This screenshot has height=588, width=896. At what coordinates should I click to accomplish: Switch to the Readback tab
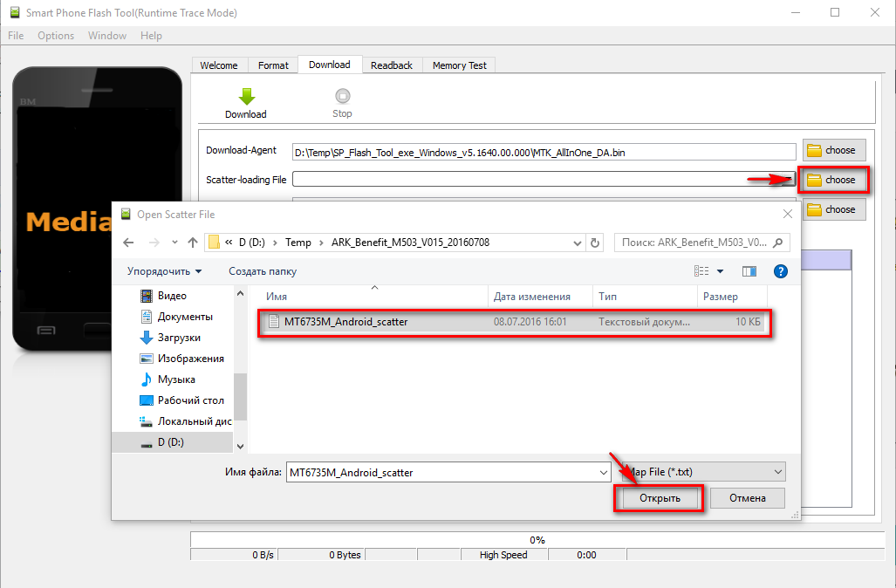[391, 65]
